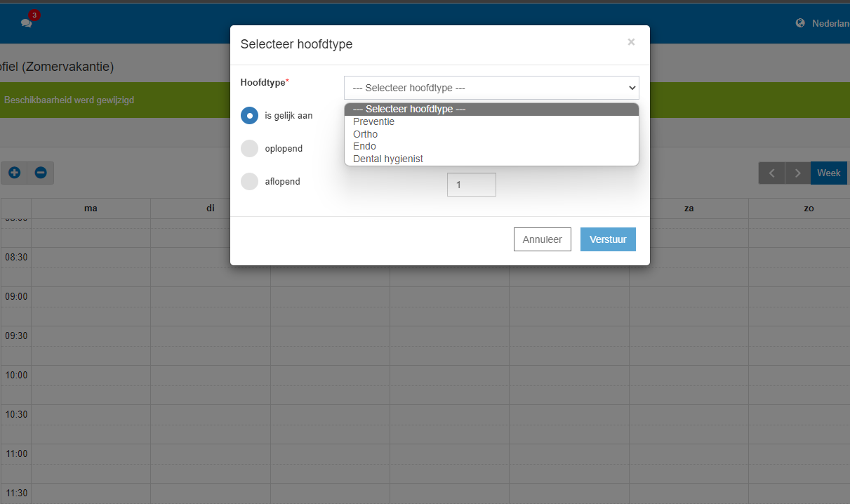Choose the 'aflopend' radio option
Image resolution: width=850 pixels, height=504 pixels.
pos(249,182)
